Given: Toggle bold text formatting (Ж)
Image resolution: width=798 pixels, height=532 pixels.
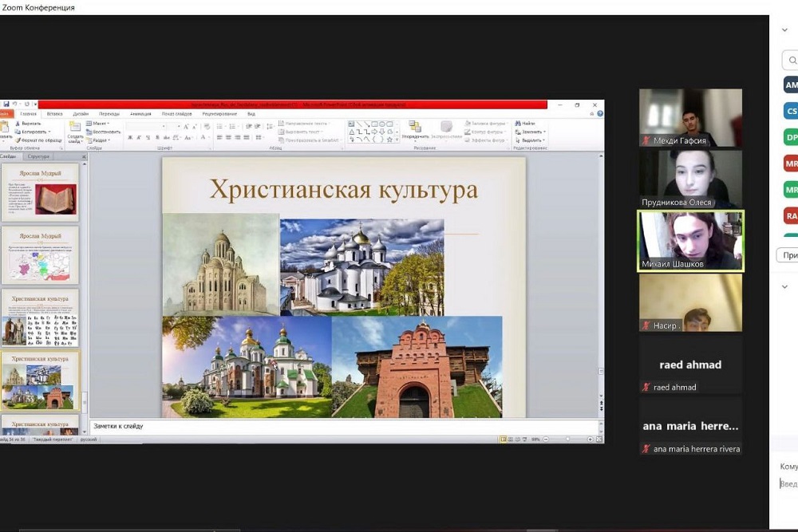Looking at the screenshot, I should pyautogui.click(x=130, y=138).
